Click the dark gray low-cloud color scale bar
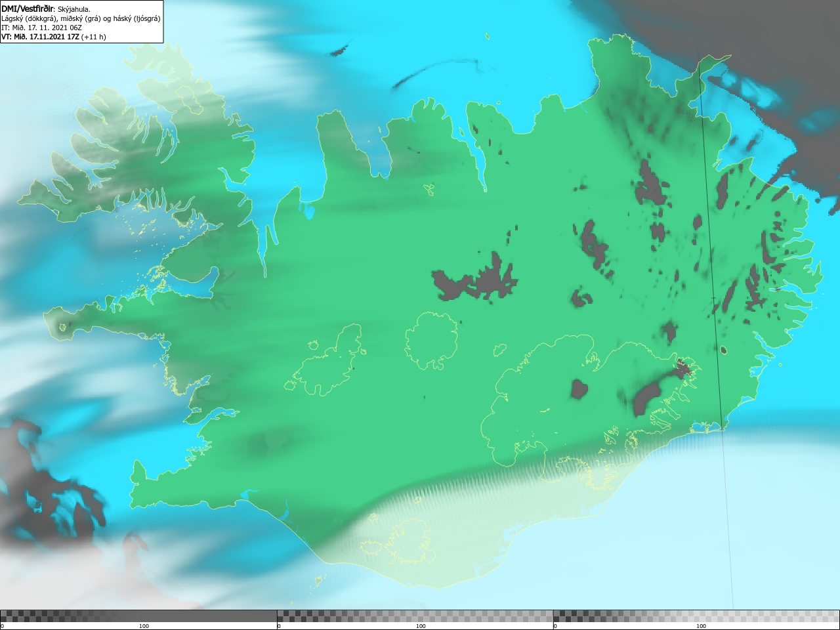The width and height of the screenshot is (840, 630). point(138,616)
